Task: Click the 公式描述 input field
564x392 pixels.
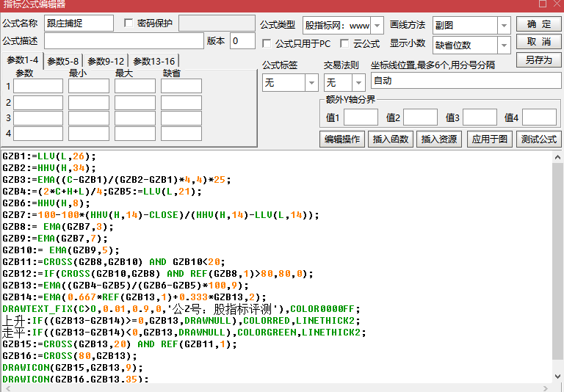Action: (124, 41)
